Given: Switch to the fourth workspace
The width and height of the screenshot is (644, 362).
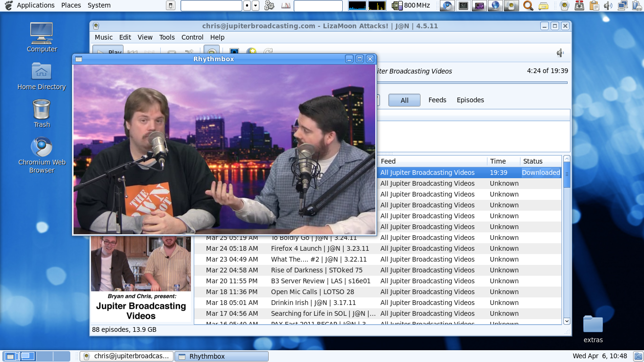Looking at the screenshot, I should (61, 356).
